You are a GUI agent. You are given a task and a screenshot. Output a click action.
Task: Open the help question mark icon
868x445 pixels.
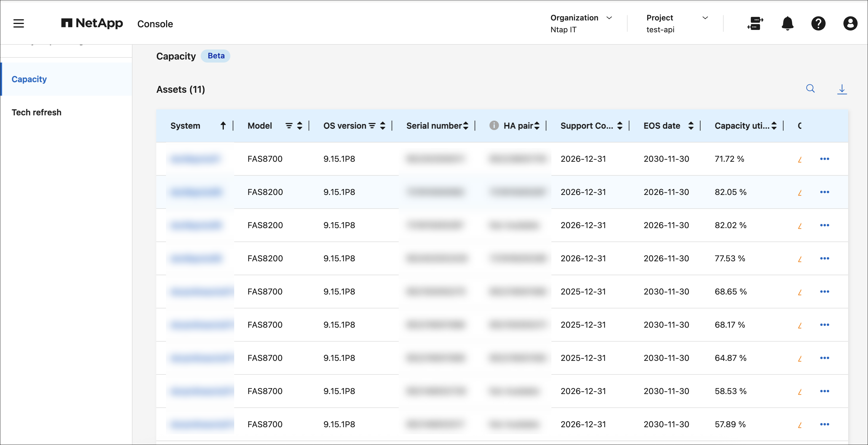tap(818, 24)
